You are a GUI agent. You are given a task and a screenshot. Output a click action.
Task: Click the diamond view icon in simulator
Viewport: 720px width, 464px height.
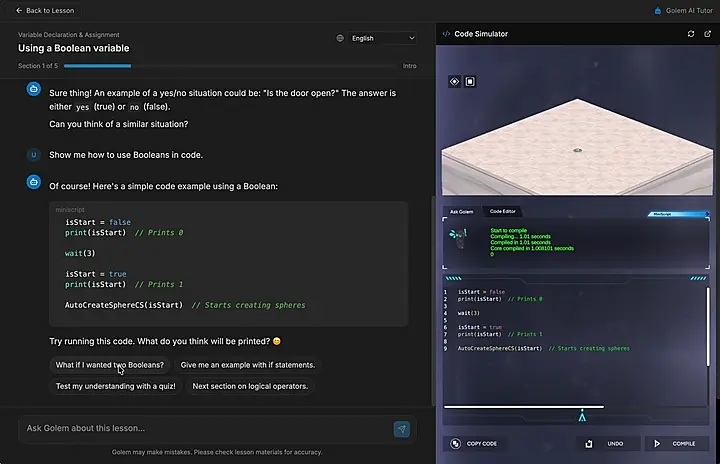(454, 82)
